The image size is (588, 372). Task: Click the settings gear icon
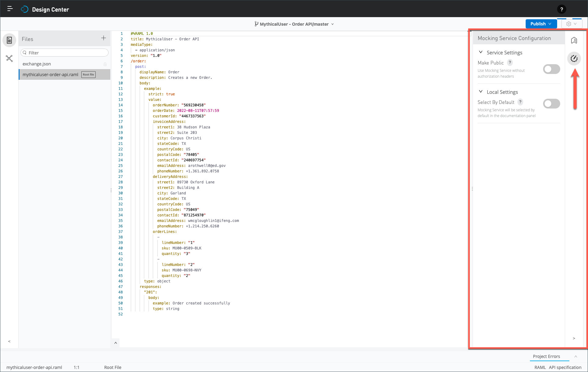click(x=568, y=24)
